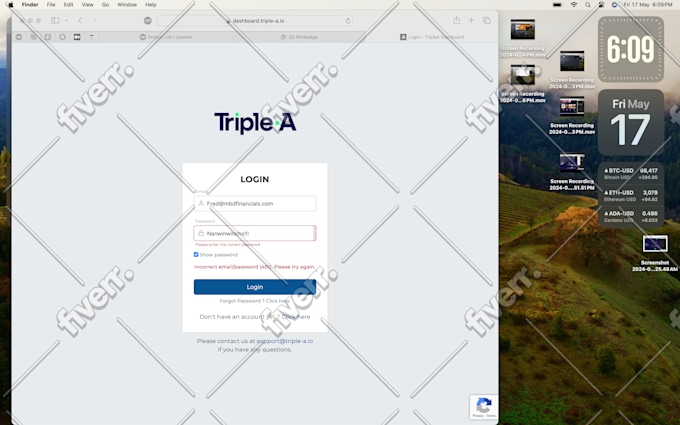Image resolution: width=680 pixels, height=425 pixels.
Task: Open the View menu
Action: click(87, 5)
